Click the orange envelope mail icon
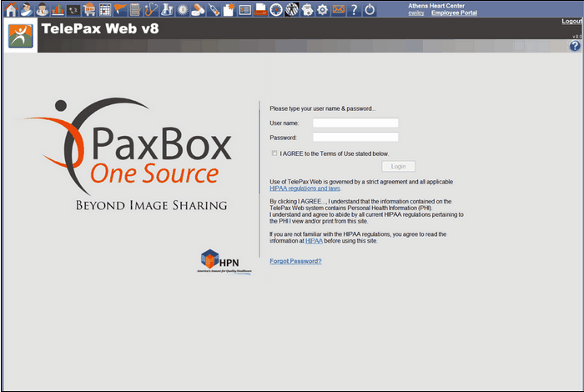The height and width of the screenshot is (392, 584). point(338,9)
